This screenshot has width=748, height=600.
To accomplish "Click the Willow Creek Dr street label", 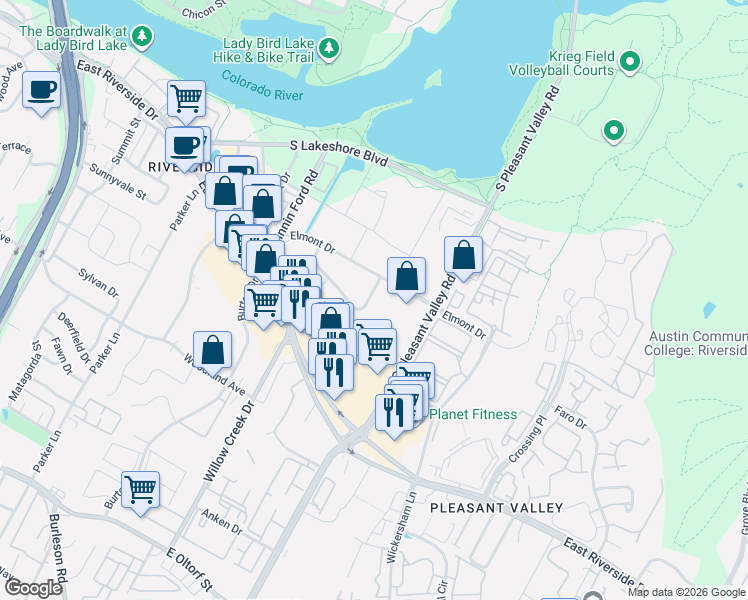I will pyautogui.click(x=229, y=441).
